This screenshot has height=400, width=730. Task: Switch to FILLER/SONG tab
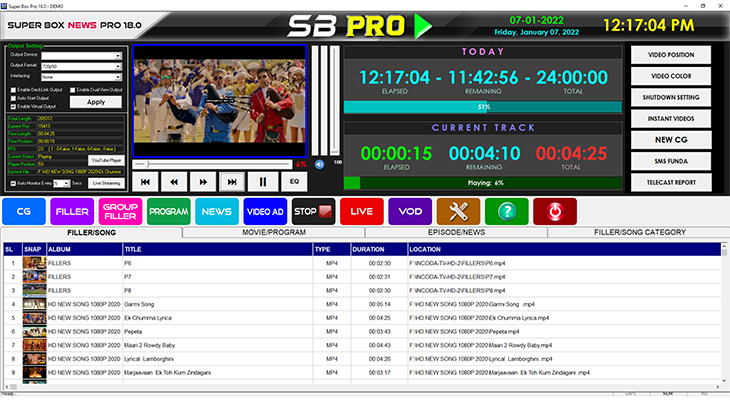click(91, 232)
